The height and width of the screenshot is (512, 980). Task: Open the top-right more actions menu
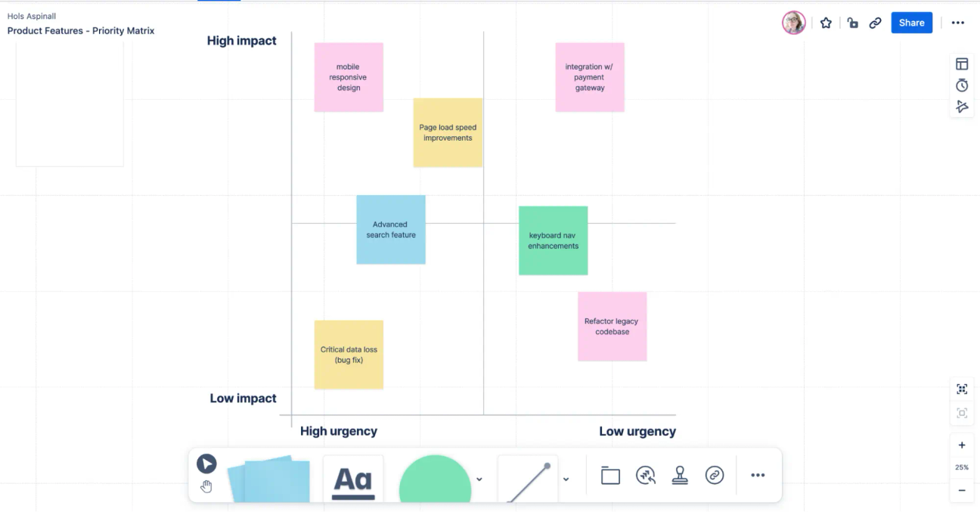click(x=958, y=23)
